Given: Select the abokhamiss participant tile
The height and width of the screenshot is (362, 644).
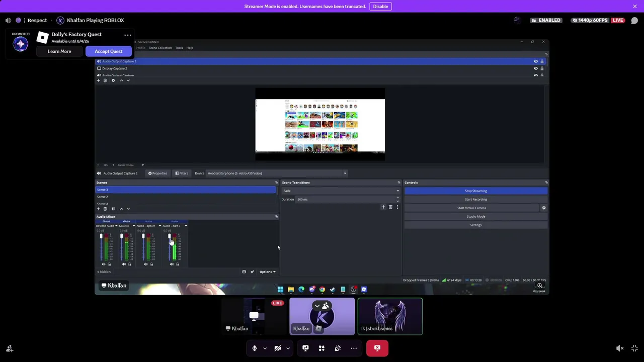Looking at the screenshot, I should 390,316.
